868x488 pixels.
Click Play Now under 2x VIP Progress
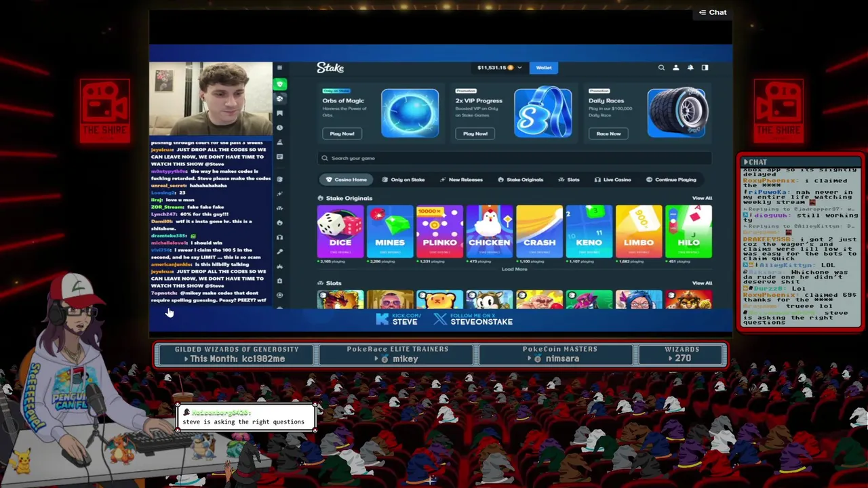tap(475, 134)
